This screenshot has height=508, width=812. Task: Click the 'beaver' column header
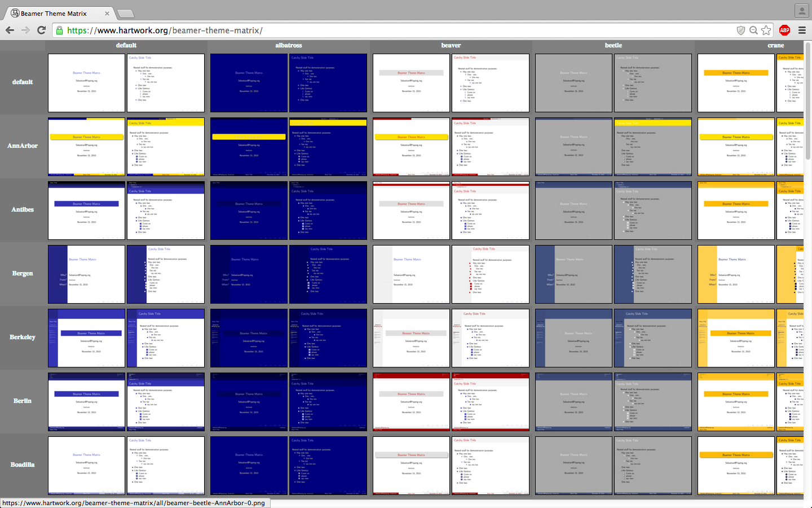451,45
